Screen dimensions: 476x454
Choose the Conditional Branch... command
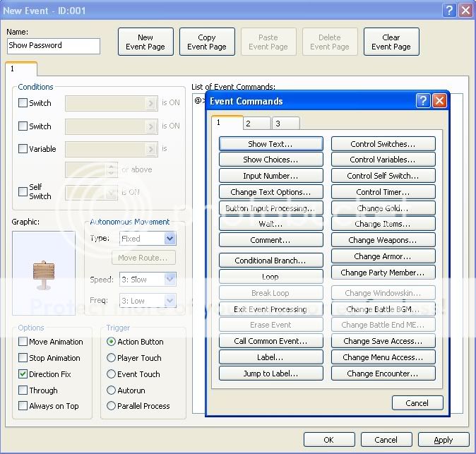[x=270, y=261]
